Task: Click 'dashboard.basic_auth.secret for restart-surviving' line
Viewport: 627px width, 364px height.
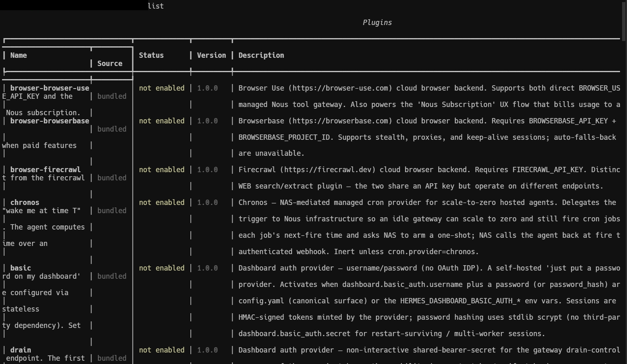Action: pyautogui.click(x=392, y=334)
